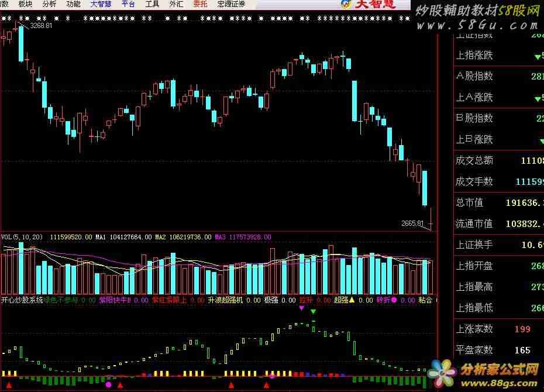Click the green down-triangle signal above the indicator peak
The image size is (544, 392).
(314, 312)
